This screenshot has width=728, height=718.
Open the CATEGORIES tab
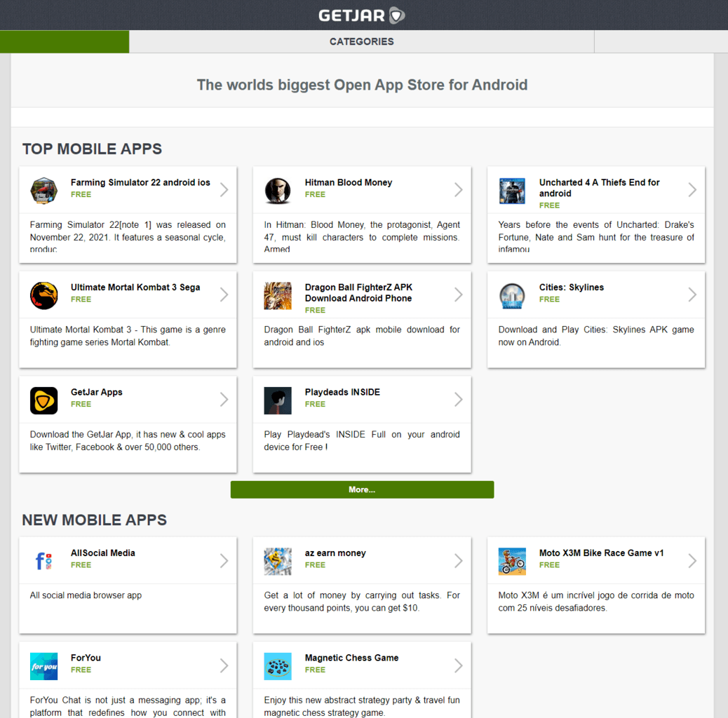[361, 41]
